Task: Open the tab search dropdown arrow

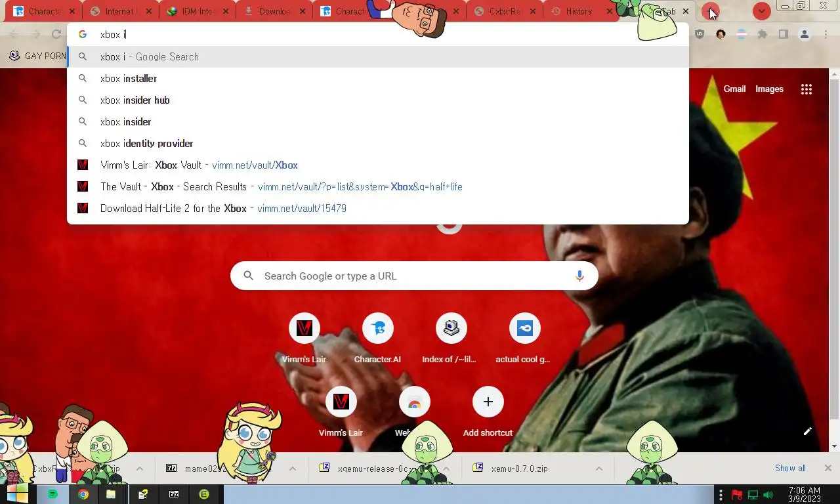Action: [x=761, y=12]
